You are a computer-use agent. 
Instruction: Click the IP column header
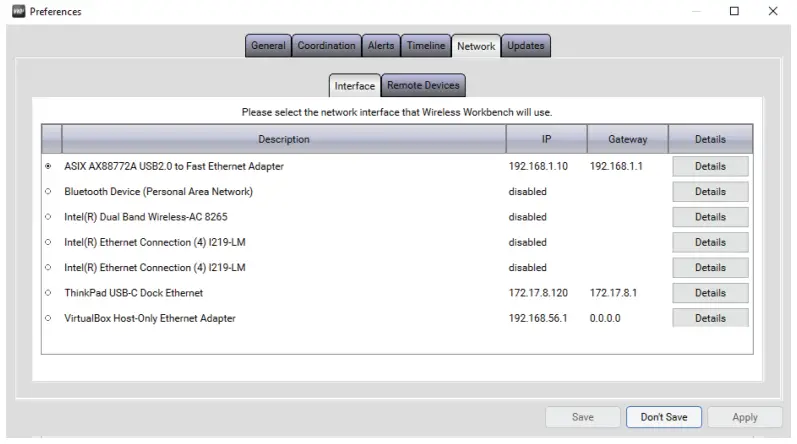click(x=546, y=139)
